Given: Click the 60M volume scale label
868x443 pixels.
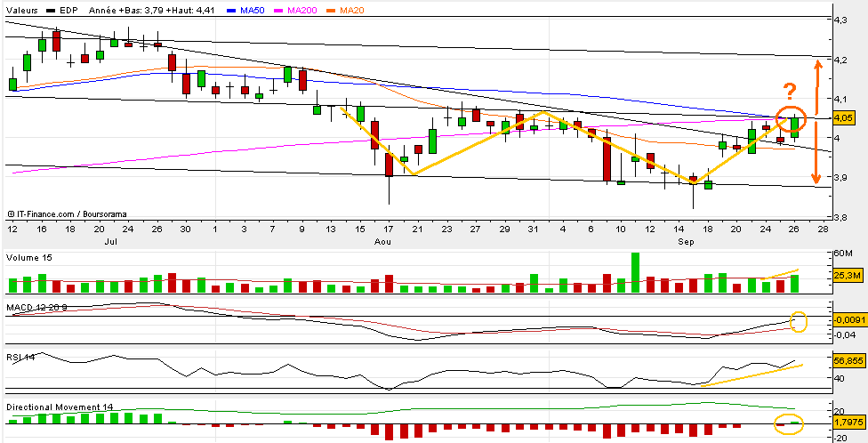Looking at the screenshot, I should (x=842, y=254).
